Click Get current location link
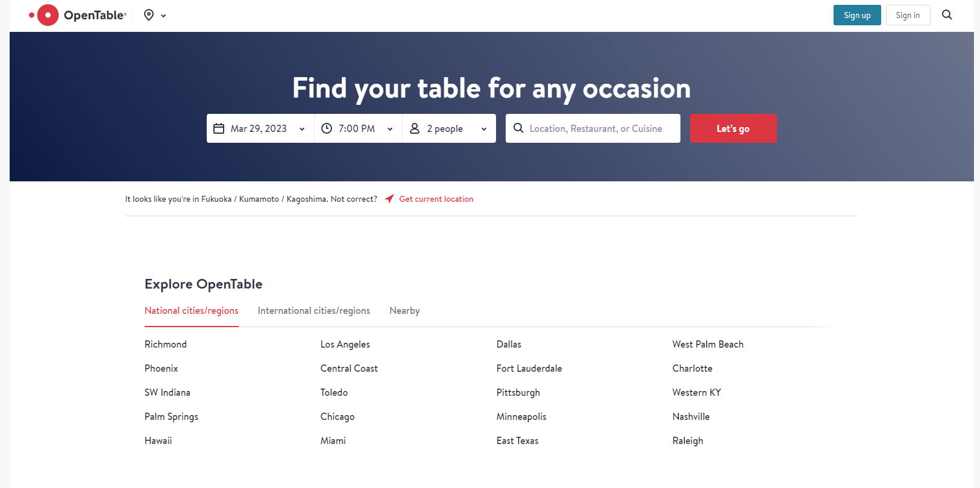980x488 pixels. click(436, 199)
